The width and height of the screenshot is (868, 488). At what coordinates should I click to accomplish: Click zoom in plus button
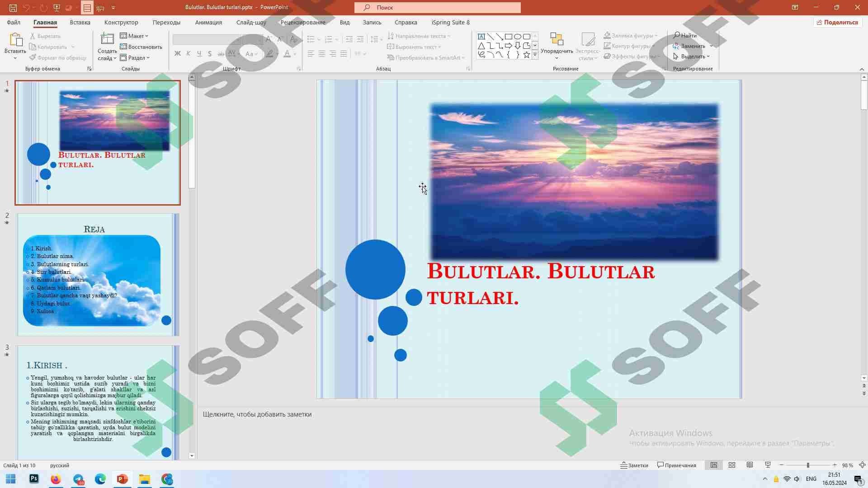(835, 465)
